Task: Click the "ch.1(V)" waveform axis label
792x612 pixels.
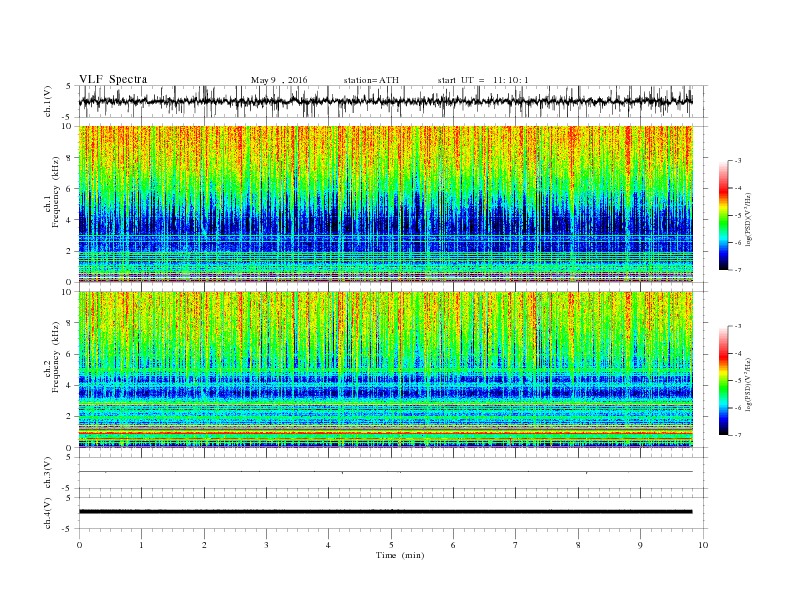Action: click(x=48, y=101)
